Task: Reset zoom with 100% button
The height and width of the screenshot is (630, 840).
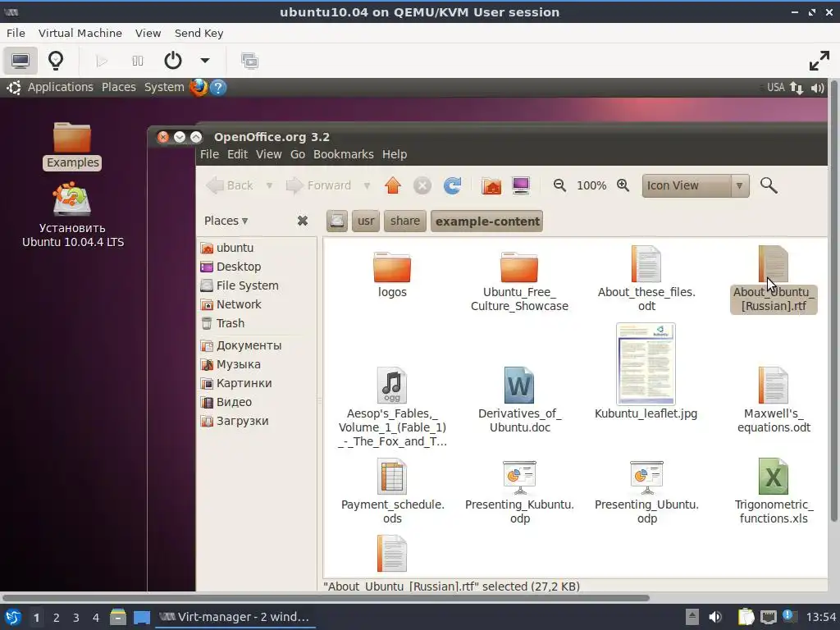Action: [591, 185]
